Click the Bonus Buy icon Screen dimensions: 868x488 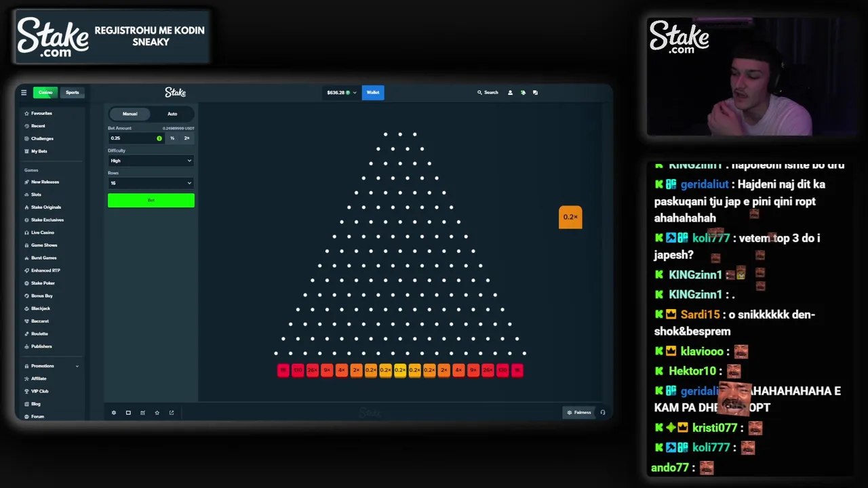point(26,296)
